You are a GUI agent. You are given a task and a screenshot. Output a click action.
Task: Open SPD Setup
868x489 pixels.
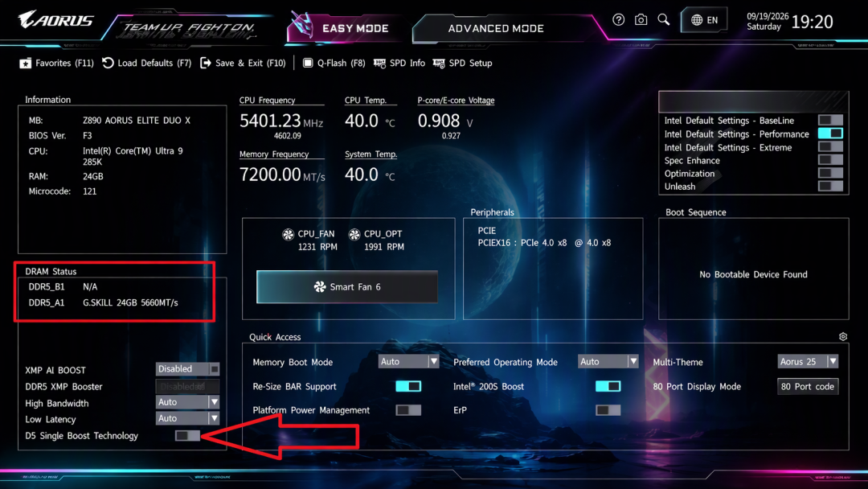[462, 63]
